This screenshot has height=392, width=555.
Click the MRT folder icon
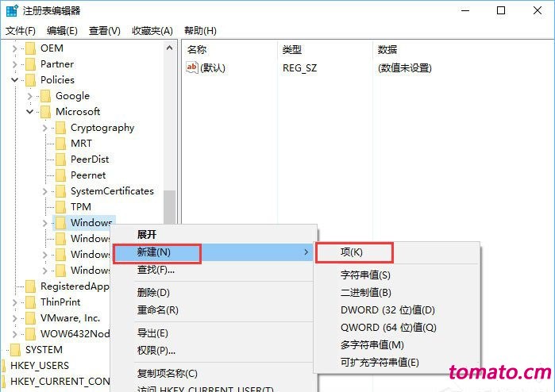click(61, 144)
